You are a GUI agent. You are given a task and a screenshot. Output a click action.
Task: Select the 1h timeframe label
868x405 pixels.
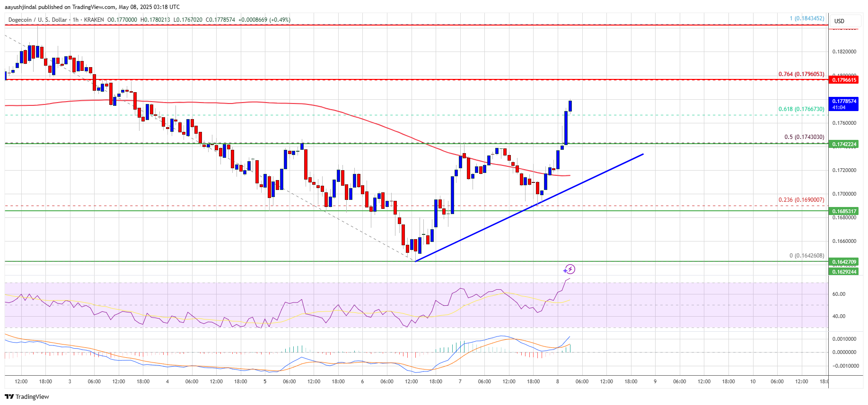(75, 20)
